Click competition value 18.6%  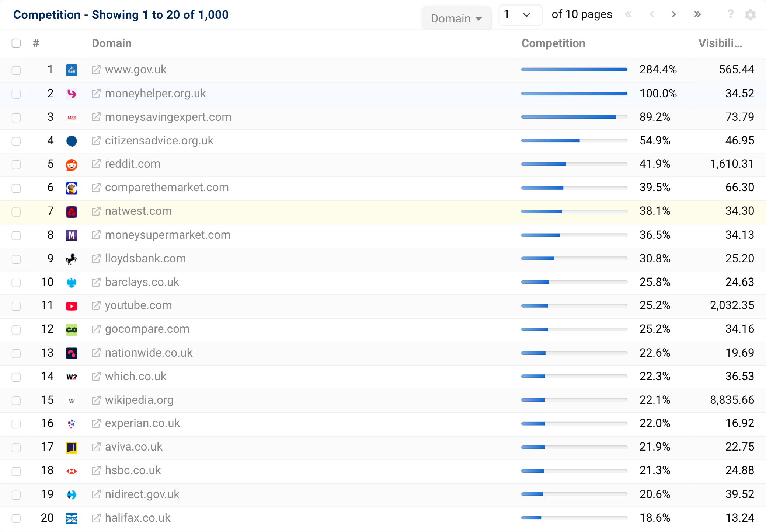click(x=655, y=518)
